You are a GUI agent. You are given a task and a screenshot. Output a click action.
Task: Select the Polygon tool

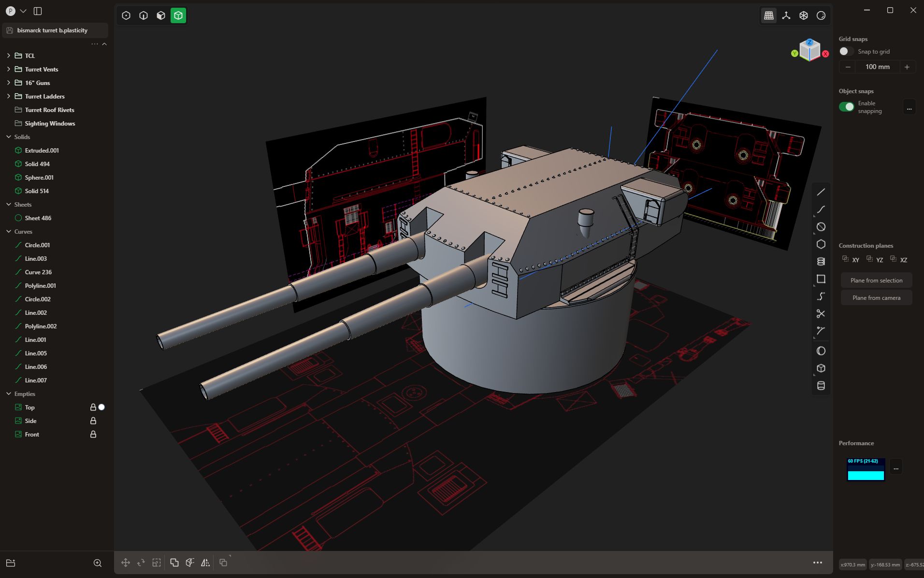[x=821, y=244]
